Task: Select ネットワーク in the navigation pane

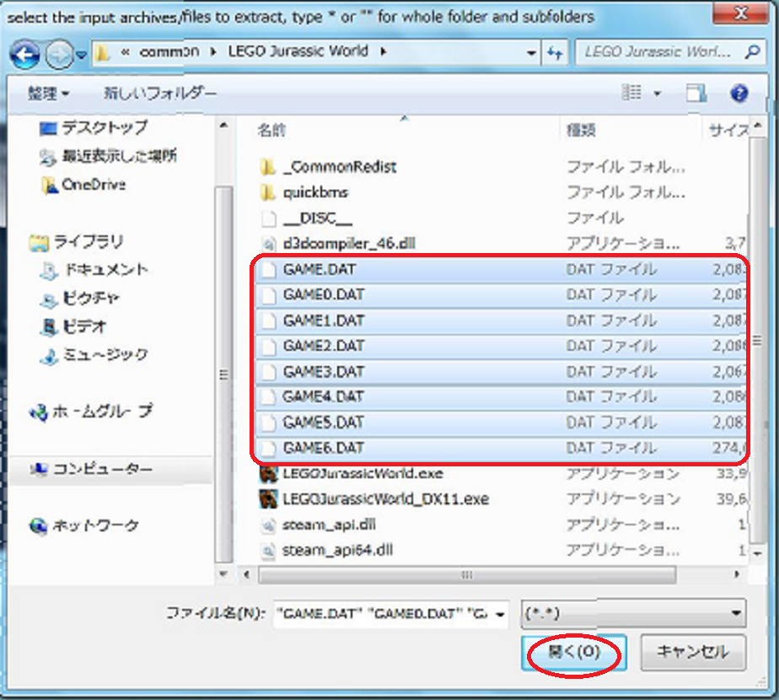Action: [84, 525]
